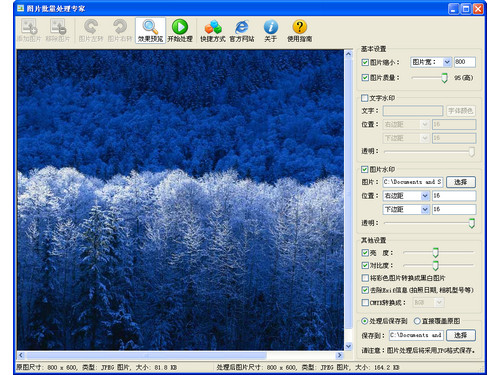Toggle the image watermark (图片水印) checkbox
This screenshot has width=500, height=375.
click(365, 169)
